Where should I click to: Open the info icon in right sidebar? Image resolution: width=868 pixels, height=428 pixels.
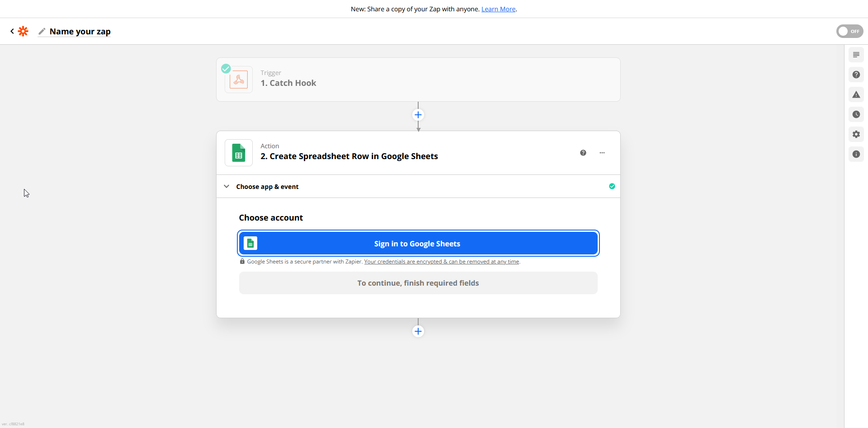856,154
